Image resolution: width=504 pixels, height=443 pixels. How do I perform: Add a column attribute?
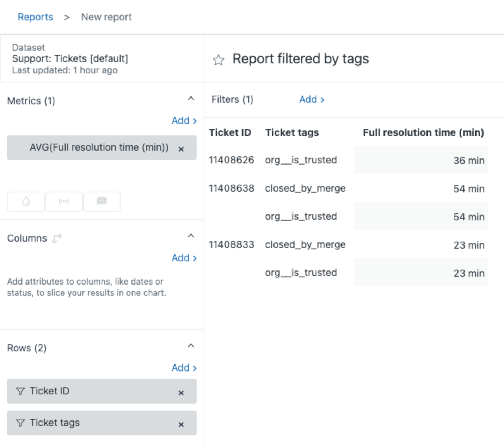pos(184,258)
